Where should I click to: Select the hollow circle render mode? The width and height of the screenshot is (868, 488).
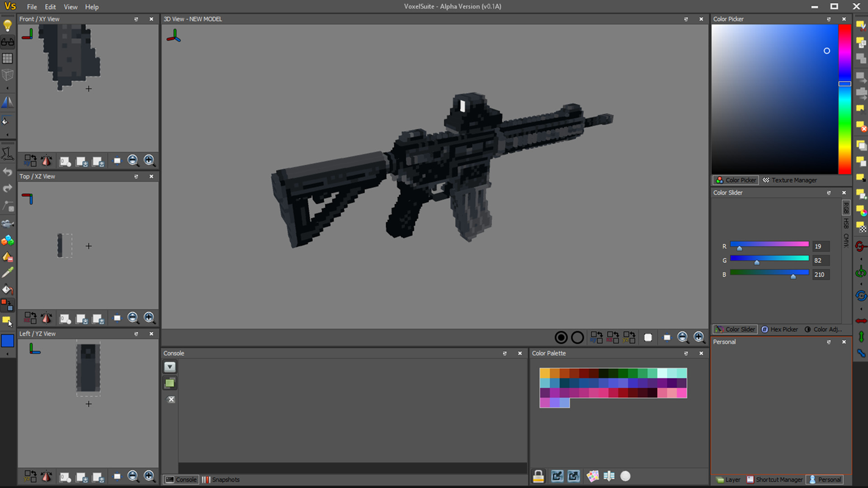click(577, 337)
